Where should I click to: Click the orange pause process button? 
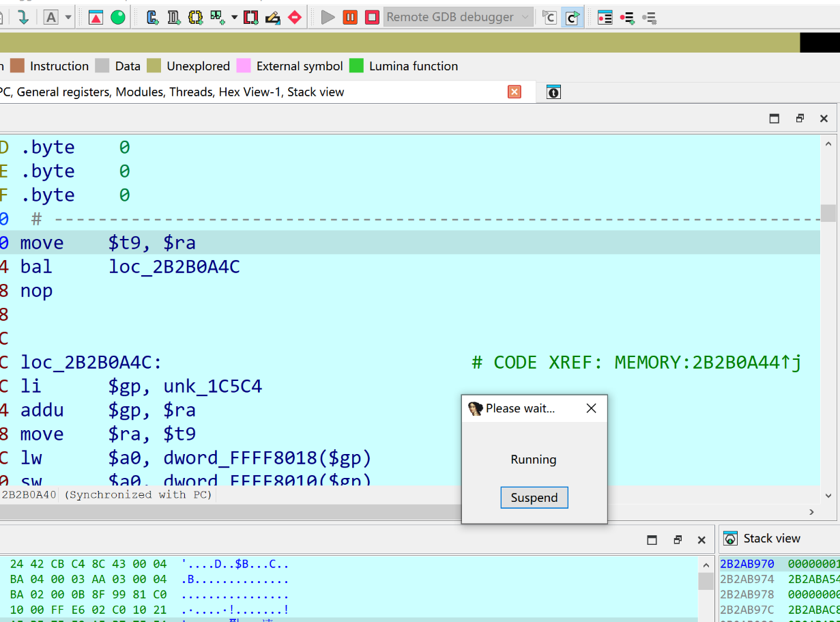click(350, 17)
